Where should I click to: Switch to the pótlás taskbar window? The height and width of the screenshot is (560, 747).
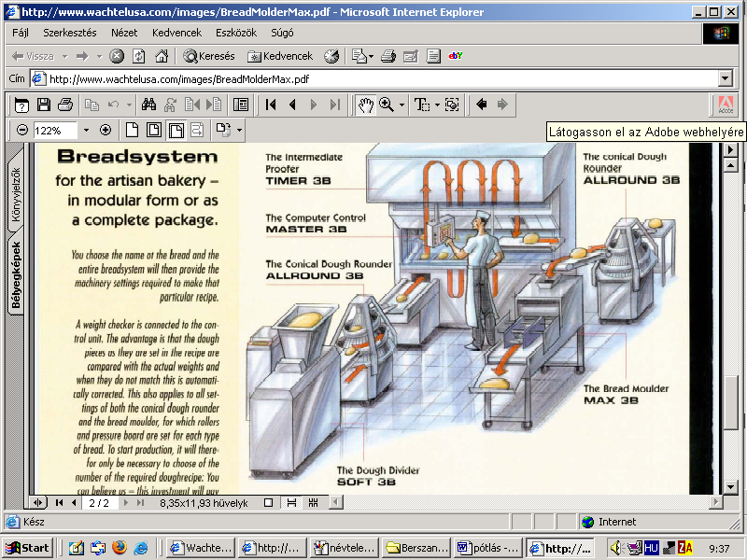[488, 548]
